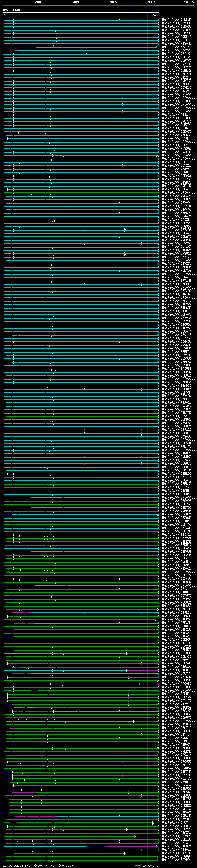Click the white query ruler bar under AV388030
Viewport: 197px width, 868px height.
click(81, 12)
